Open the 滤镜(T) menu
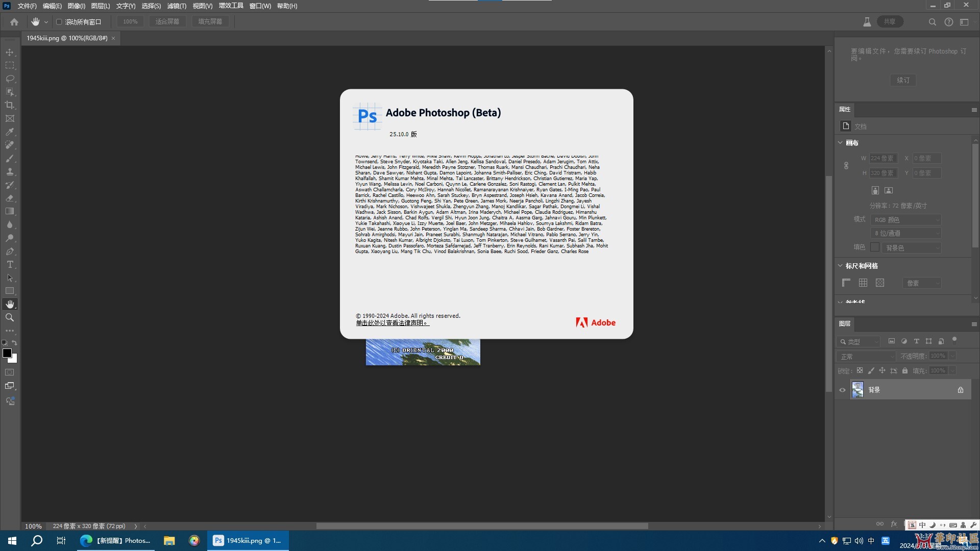The width and height of the screenshot is (980, 551). pyautogui.click(x=177, y=6)
